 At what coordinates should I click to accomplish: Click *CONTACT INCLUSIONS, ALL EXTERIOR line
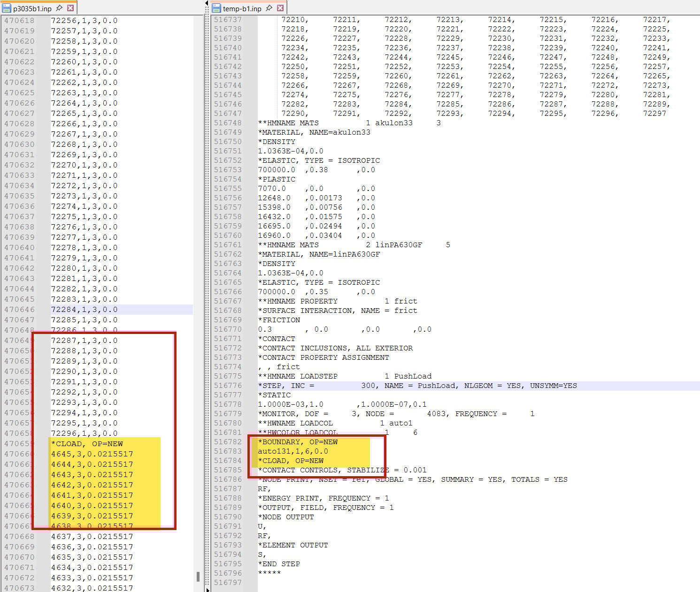335,348
